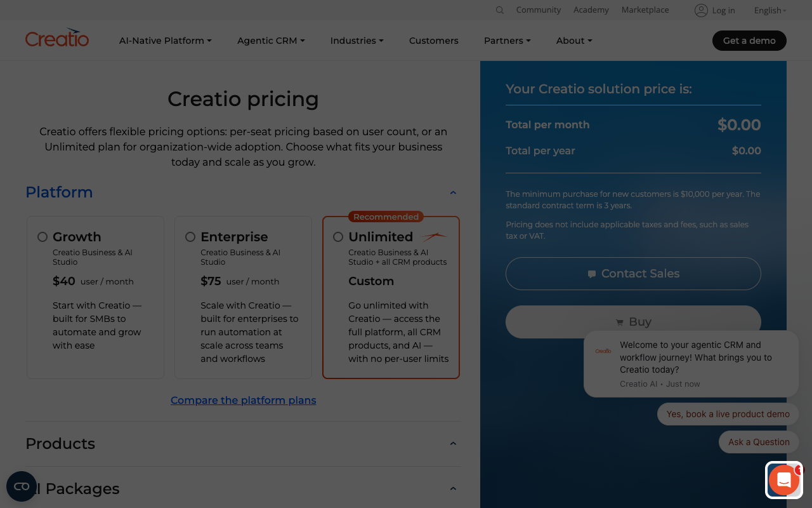Click the Log in user icon
The image size is (812, 508).
coord(701,10)
